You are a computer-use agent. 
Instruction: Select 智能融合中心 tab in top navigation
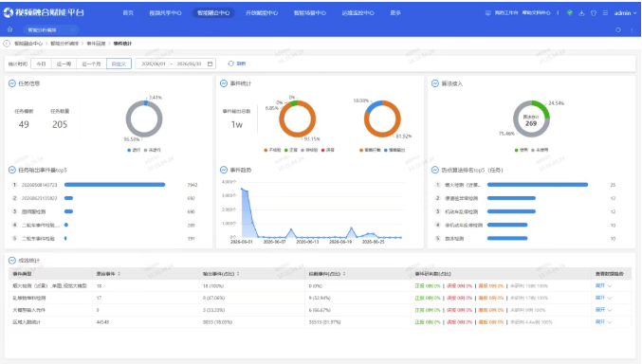click(x=213, y=13)
